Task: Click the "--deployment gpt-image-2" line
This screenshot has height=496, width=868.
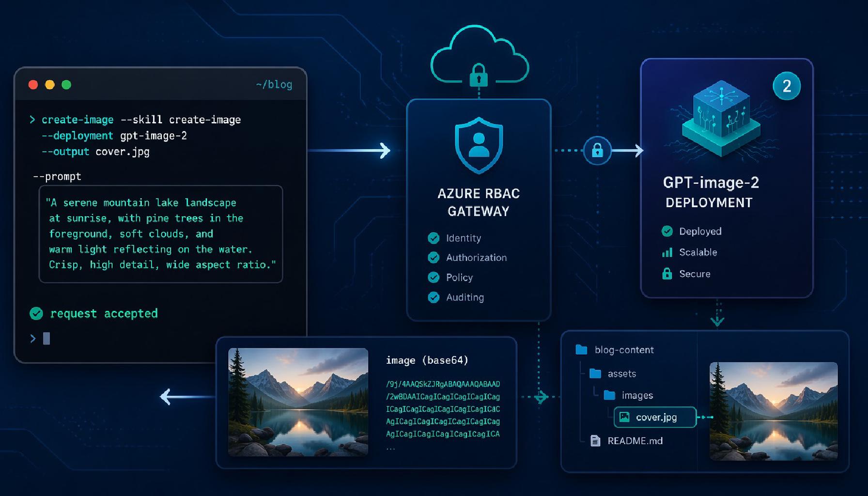Action: (x=114, y=136)
